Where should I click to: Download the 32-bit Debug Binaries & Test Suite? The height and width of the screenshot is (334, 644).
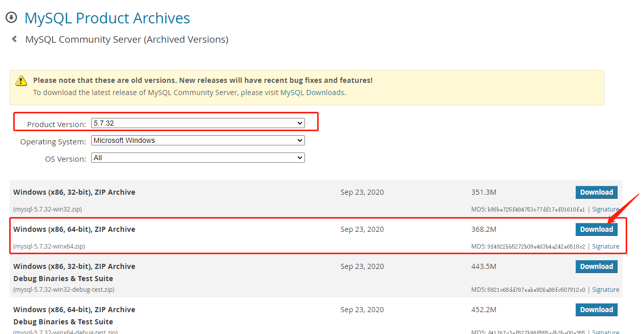pos(597,266)
